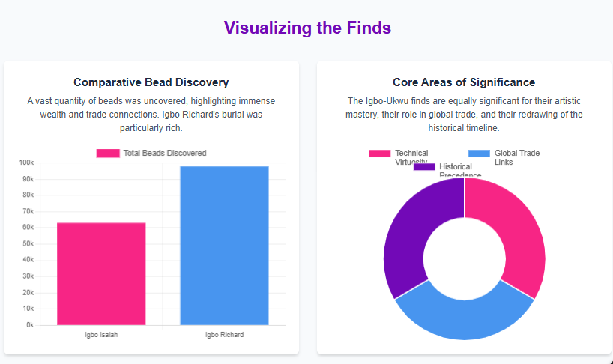Click pink swatch beside Total Beads Discovered
Viewport: 613px width, 364px height.
pos(108,153)
